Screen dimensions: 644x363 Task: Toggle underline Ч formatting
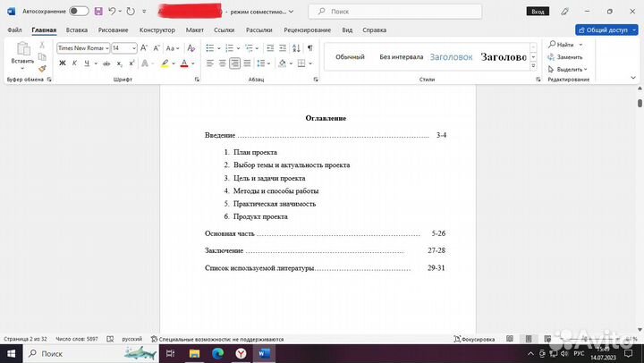(87, 63)
